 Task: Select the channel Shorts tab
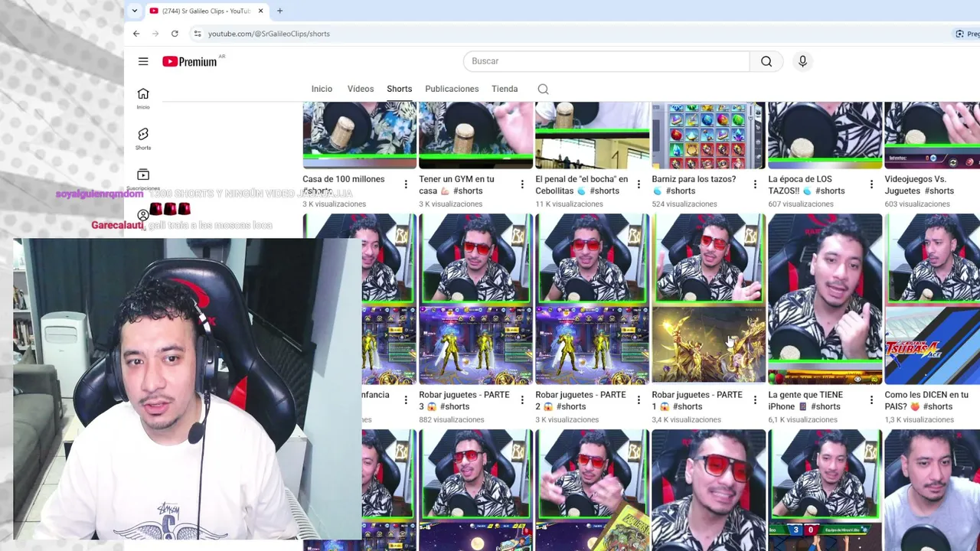(x=399, y=89)
